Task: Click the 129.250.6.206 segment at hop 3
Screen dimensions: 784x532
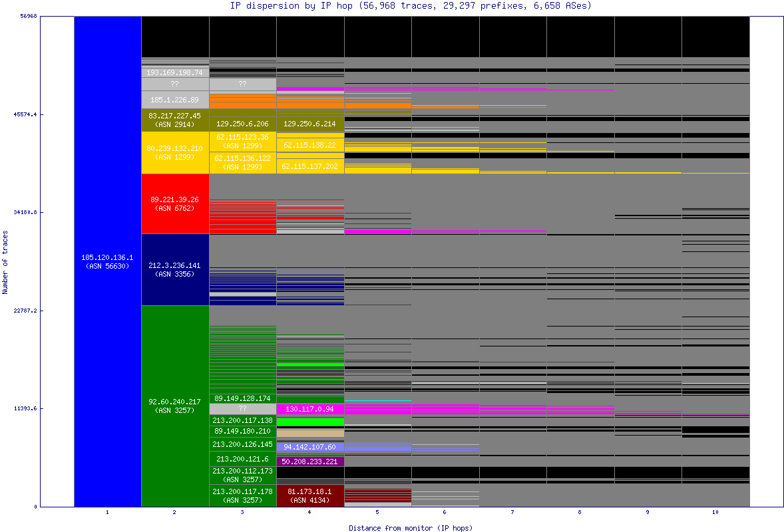Action: (242, 124)
